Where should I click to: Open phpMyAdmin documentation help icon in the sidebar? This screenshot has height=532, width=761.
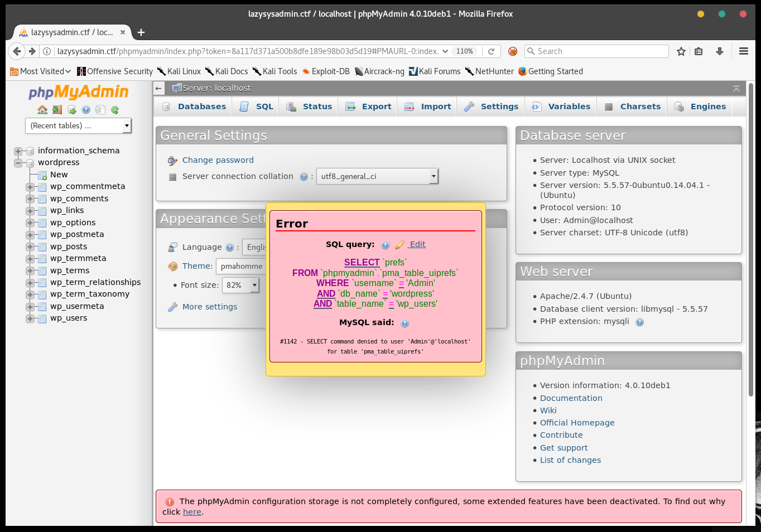[86, 110]
